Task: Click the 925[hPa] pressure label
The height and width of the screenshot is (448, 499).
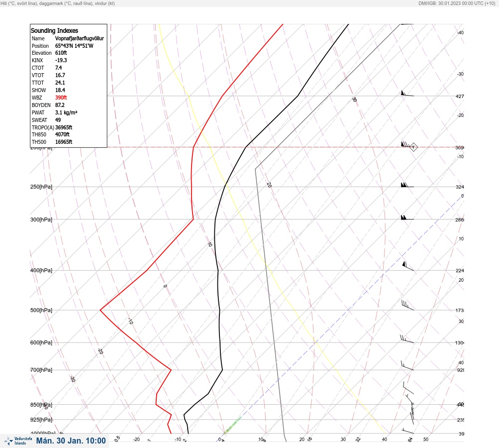Action: coord(41,420)
